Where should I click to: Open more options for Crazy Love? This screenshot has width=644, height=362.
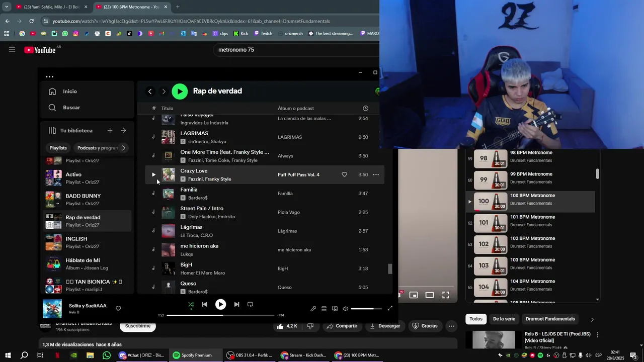[376, 175]
